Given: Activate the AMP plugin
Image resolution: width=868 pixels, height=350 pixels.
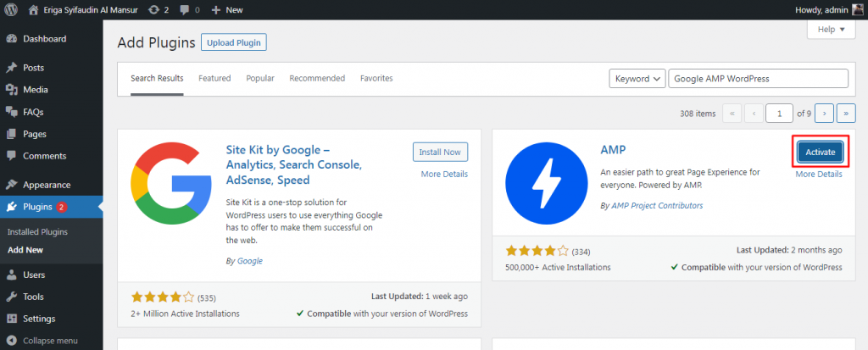Looking at the screenshot, I should (x=821, y=153).
